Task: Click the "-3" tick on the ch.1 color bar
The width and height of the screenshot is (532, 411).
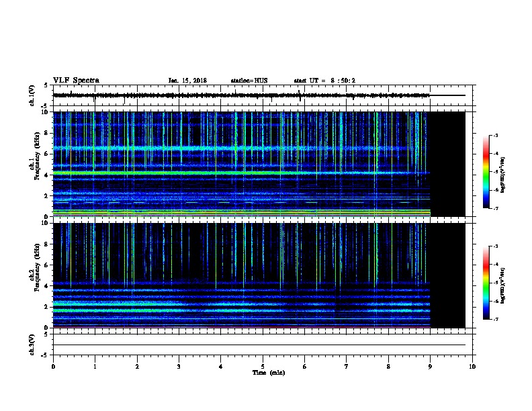Action: 495,135
